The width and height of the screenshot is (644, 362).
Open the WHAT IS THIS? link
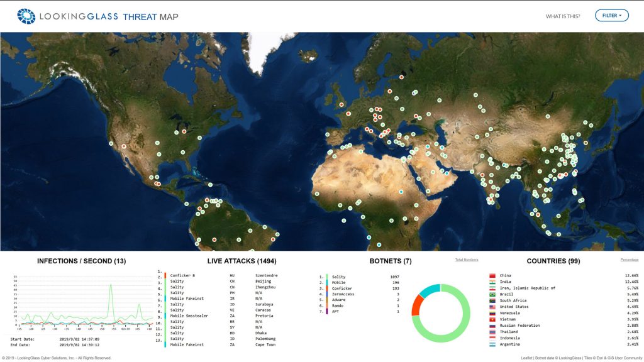coord(563,16)
